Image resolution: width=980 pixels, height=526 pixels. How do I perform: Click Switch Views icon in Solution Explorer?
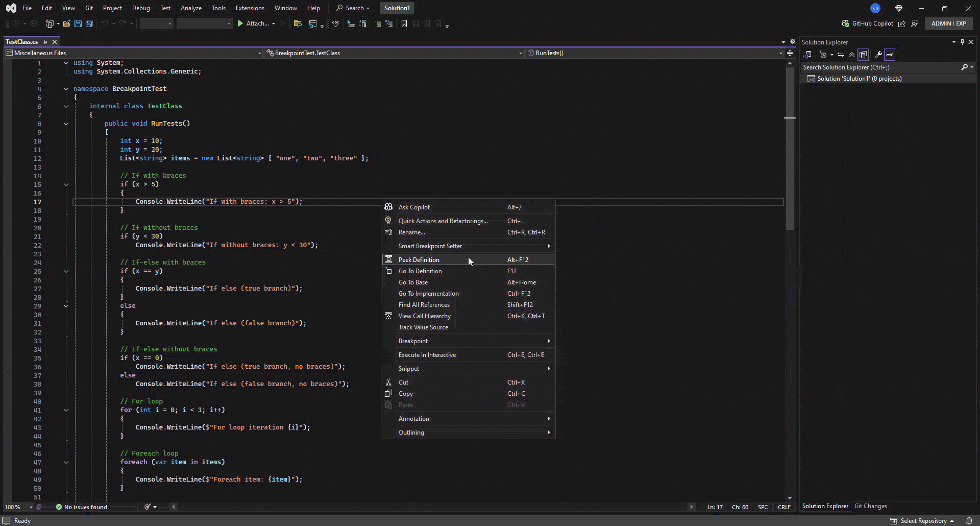pyautogui.click(x=807, y=55)
